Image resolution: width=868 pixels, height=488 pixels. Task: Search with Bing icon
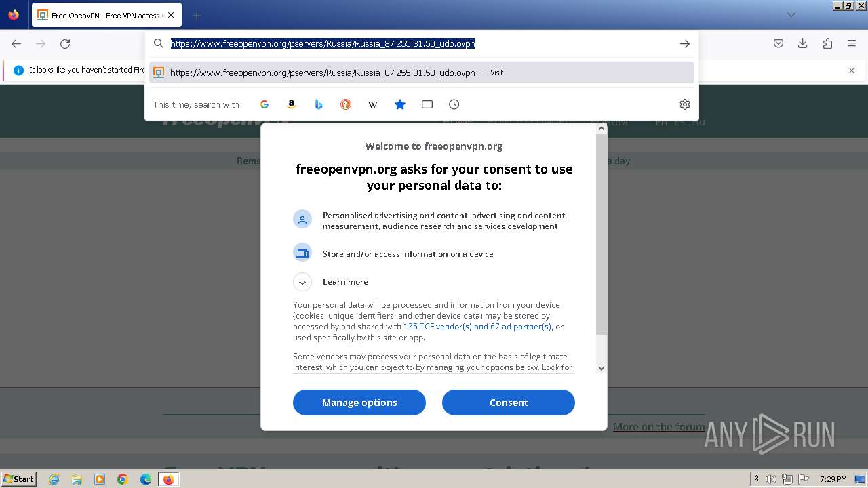(x=319, y=104)
